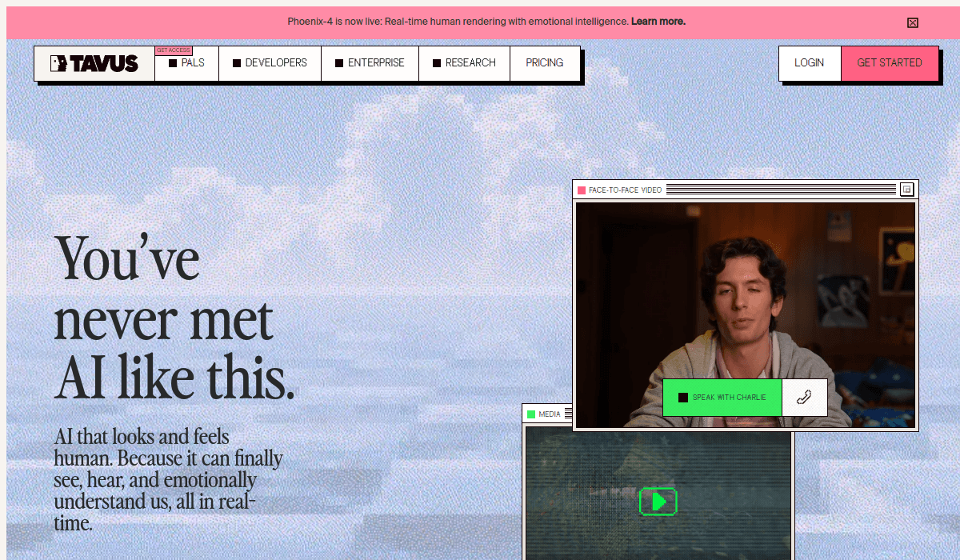Viewport: 960px width, 560px height.
Task: Click the black square icon beside Developers
Action: pyautogui.click(x=237, y=63)
